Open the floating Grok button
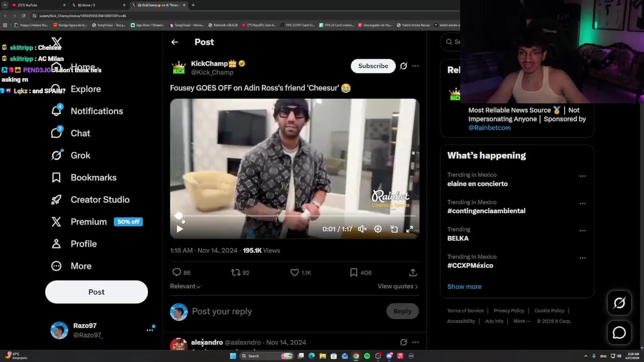Viewport: 644px width, 362px height. tap(619, 303)
